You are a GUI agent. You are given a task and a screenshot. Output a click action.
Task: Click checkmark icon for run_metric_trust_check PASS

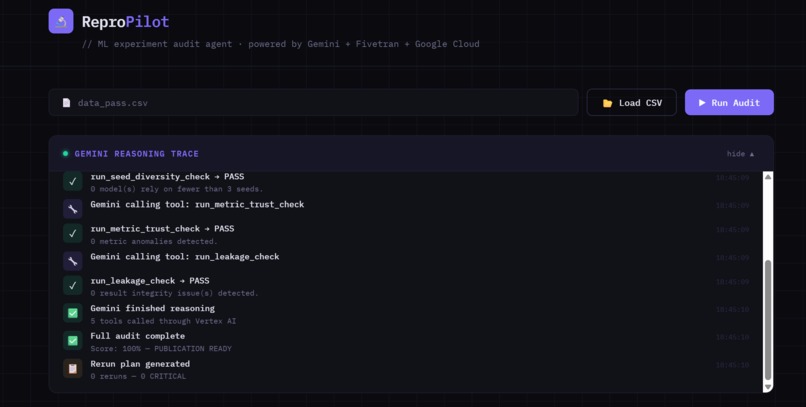tap(72, 233)
